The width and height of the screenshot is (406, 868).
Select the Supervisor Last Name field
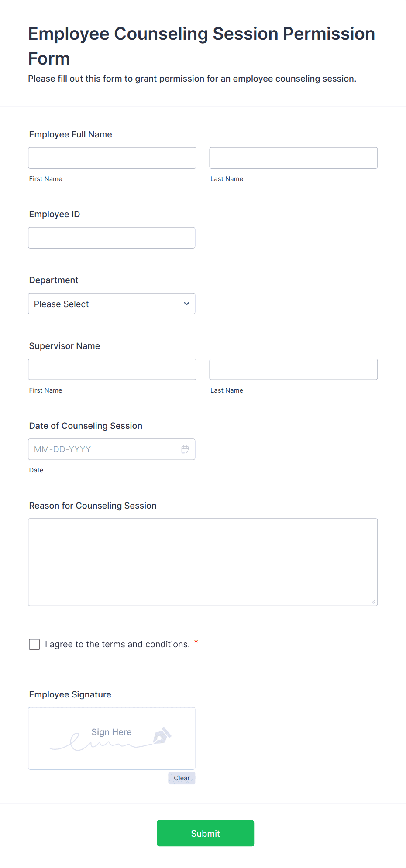(x=293, y=369)
